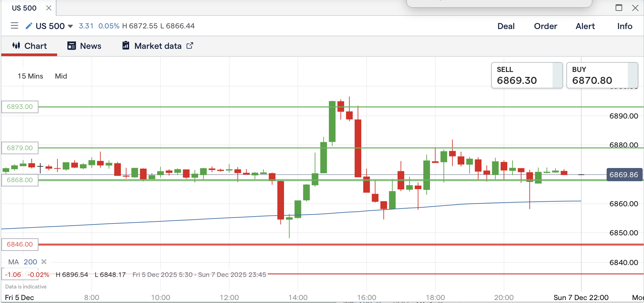644x303 pixels.
Task: Remove the MA 200 indicator
Action: click(44, 262)
